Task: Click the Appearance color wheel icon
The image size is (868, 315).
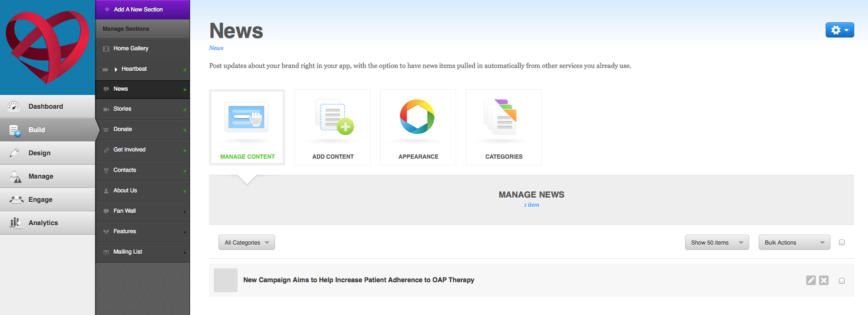Action: click(417, 117)
